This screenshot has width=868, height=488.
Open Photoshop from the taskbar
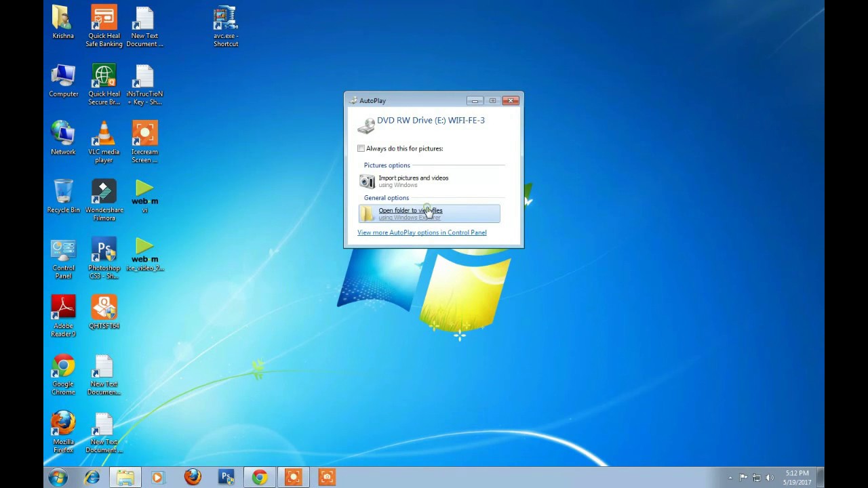pos(226,477)
